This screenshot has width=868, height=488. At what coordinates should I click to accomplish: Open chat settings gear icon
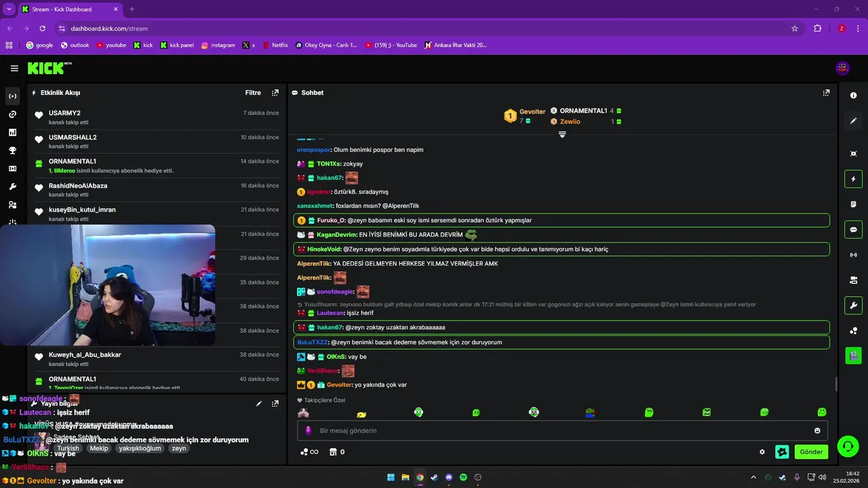(762, 452)
